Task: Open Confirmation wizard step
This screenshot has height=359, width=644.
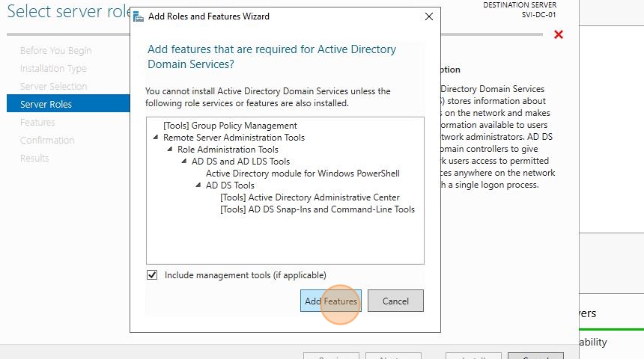Action: point(47,141)
